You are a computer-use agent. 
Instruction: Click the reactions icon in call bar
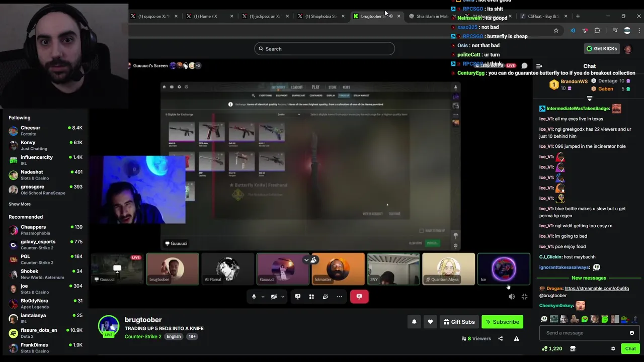click(326, 297)
